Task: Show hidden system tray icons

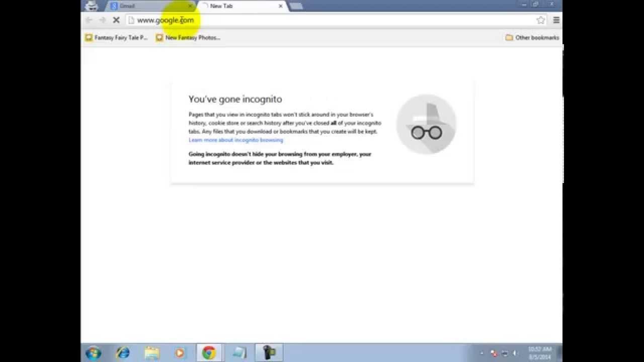Action: 481,353
